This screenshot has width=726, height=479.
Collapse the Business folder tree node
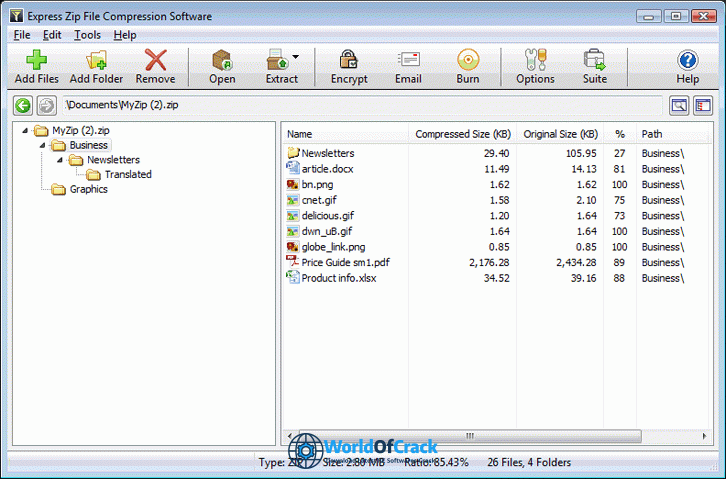point(43,145)
